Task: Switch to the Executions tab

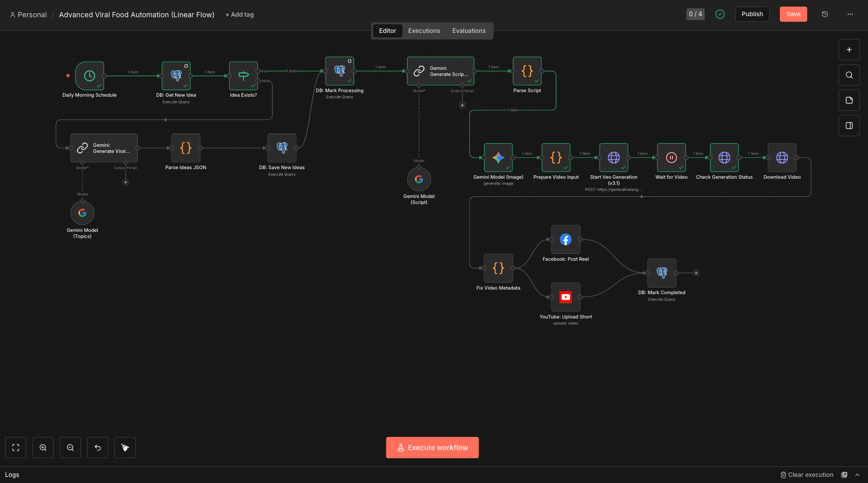Action: (424, 31)
